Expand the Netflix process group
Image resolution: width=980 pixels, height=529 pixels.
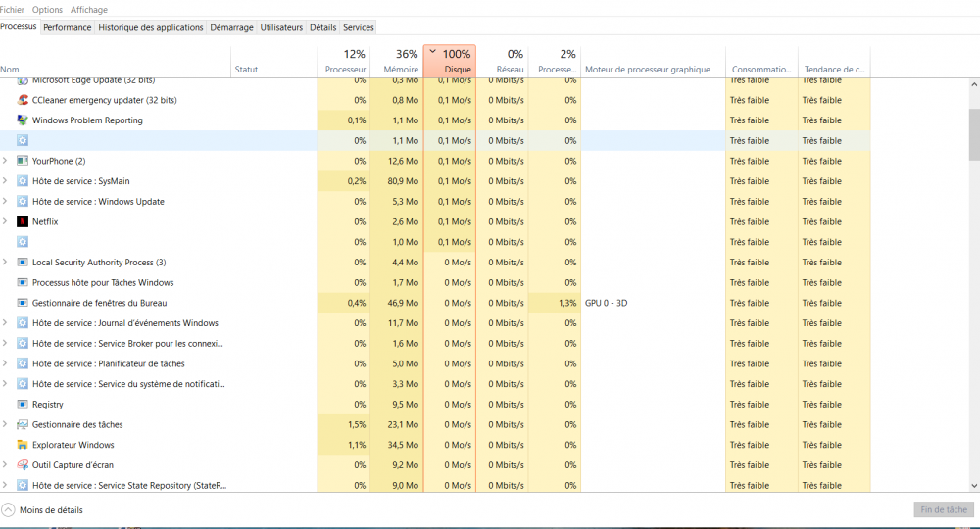click(5, 221)
